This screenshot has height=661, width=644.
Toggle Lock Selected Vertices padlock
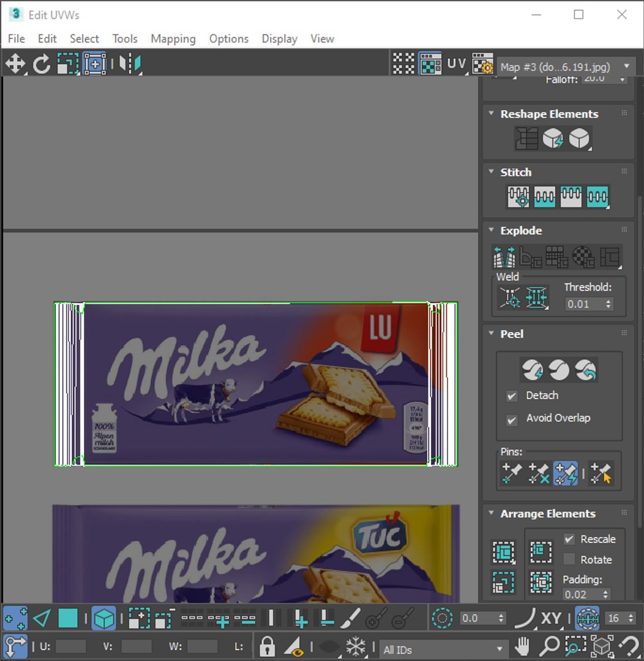tap(267, 646)
